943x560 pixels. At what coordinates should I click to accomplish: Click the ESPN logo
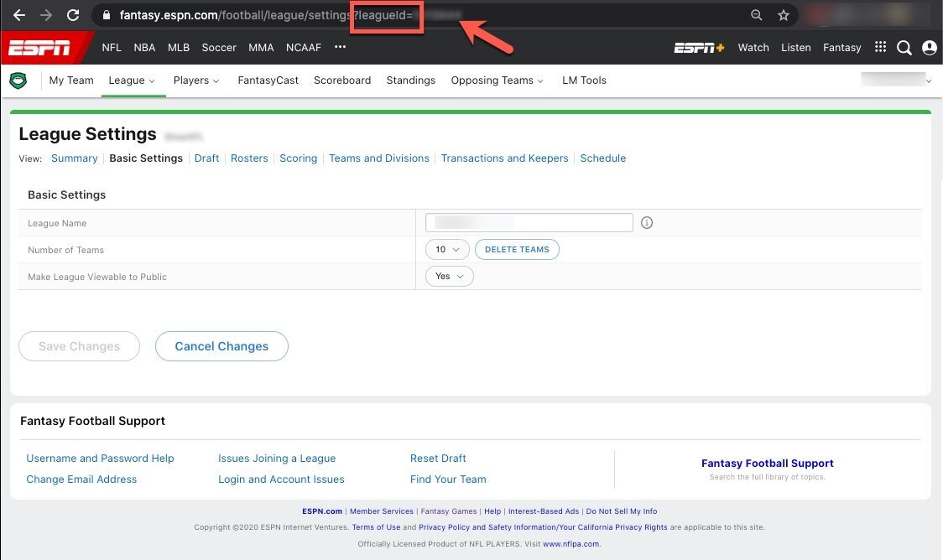coord(39,48)
